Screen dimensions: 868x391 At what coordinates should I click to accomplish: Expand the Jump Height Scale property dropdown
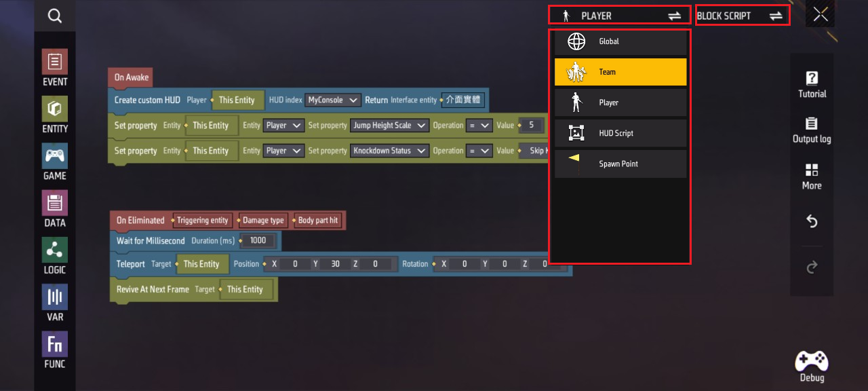point(389,126)
